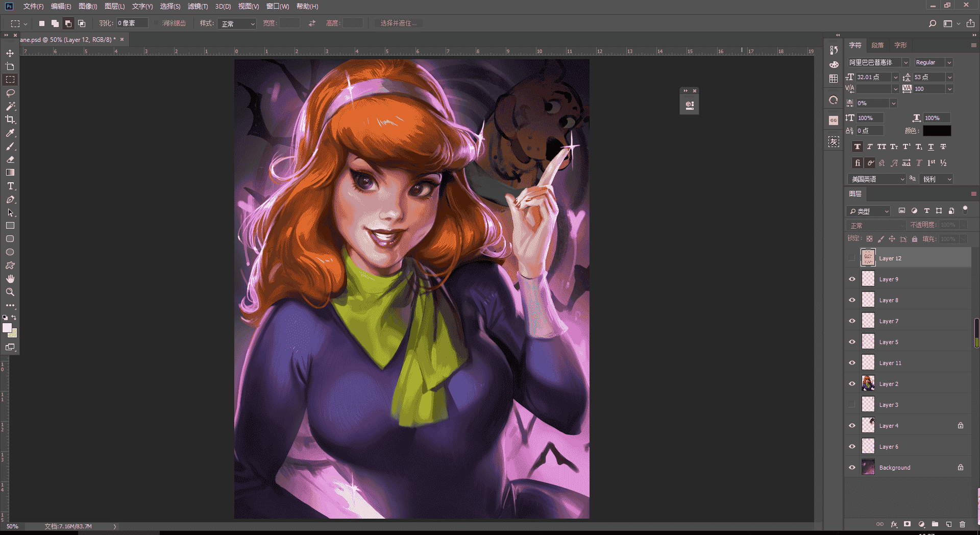Select the Horizontal Type tool
Viewport: 980px width, 535px height.
10,186
